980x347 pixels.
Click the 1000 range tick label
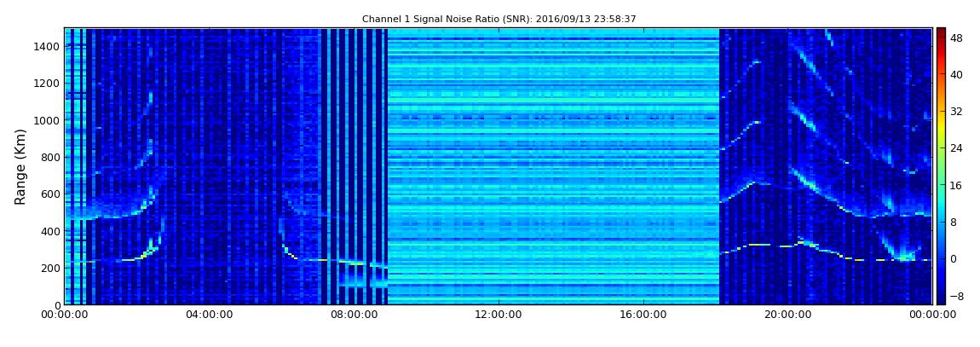coord(48,120)
